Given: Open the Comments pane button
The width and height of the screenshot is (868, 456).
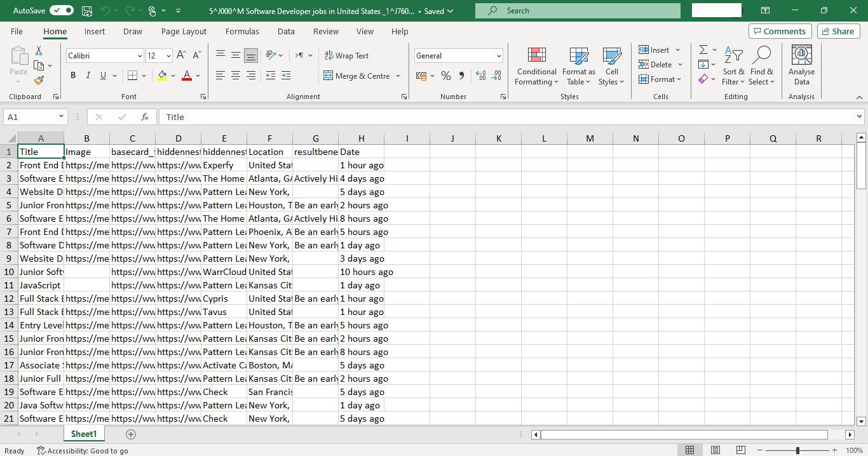Looking at the screenshot, I should click(x=780, y=31).
